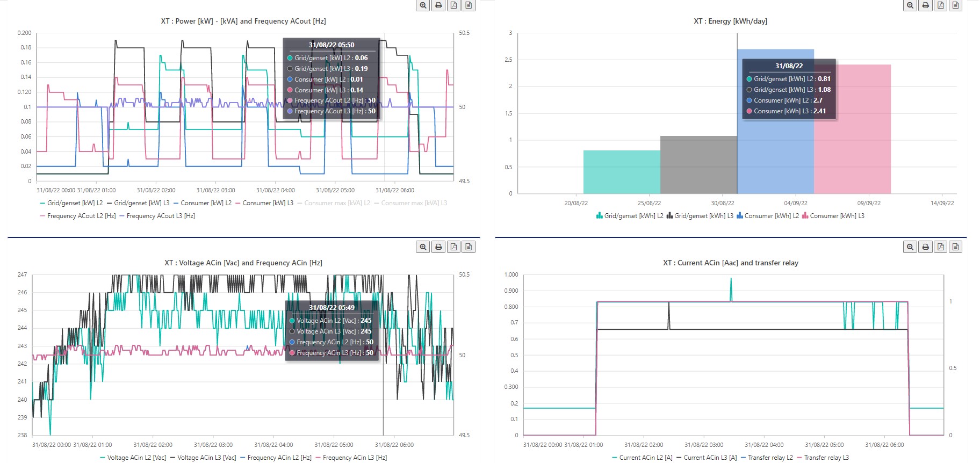Click 'Voltage ACin L2 [Vac] : 245' tooltip row
980x463 pixels.
(x=330, y=321)
